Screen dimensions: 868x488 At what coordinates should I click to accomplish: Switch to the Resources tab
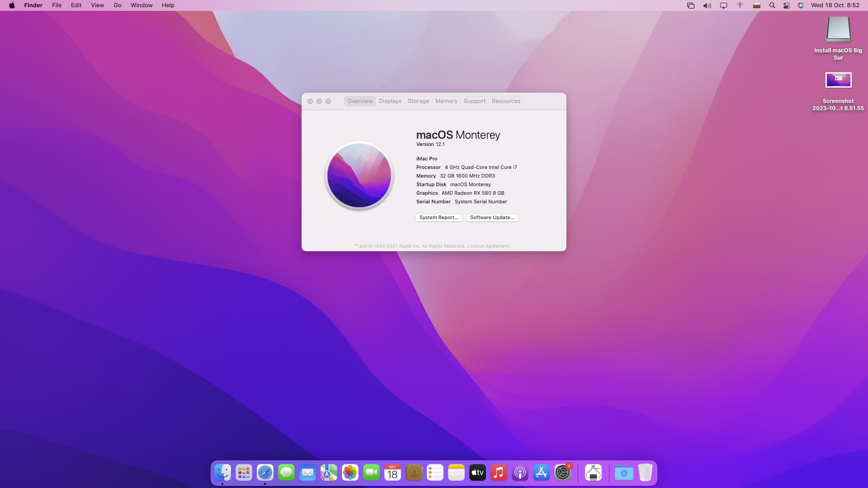[x=506, y=101]
